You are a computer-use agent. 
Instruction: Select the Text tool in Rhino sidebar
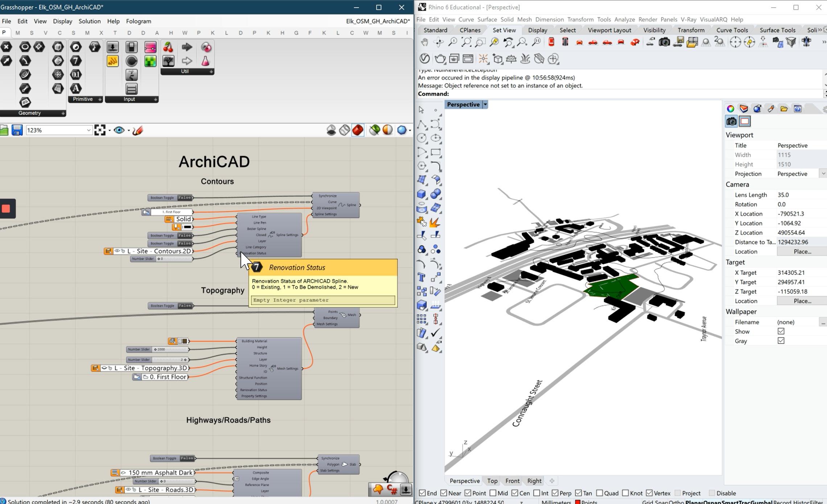[421, 278]
